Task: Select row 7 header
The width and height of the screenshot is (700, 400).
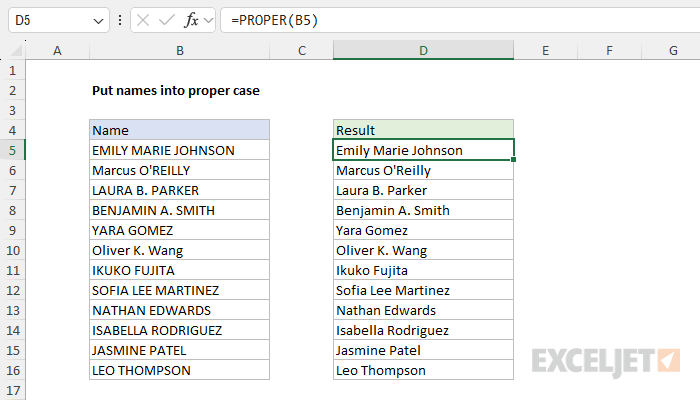Action: [x=12, y=190]
